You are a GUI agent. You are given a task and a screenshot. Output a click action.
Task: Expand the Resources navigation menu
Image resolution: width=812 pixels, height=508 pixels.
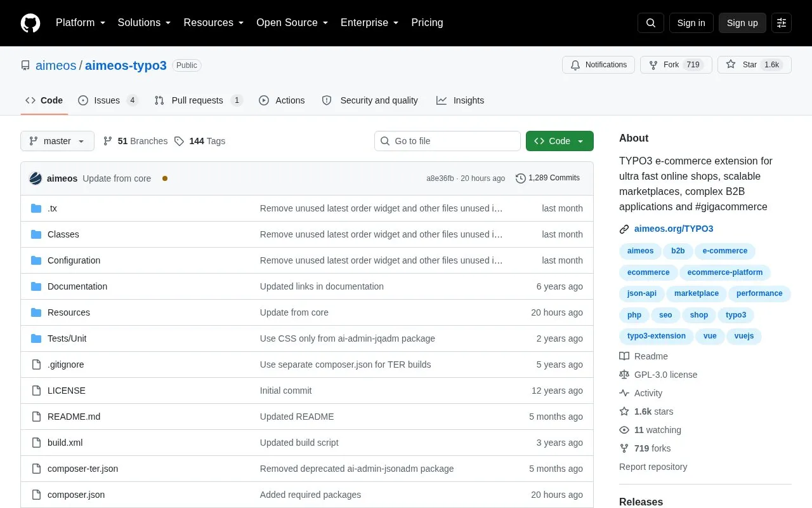[x=214, y=23]
